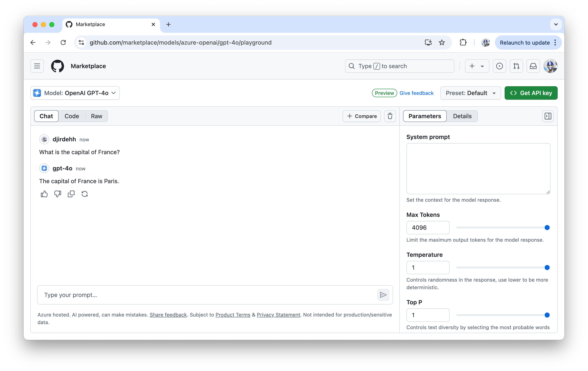Expand the GitHub search bar
This screenshot has height=371, width=588.
399,66
